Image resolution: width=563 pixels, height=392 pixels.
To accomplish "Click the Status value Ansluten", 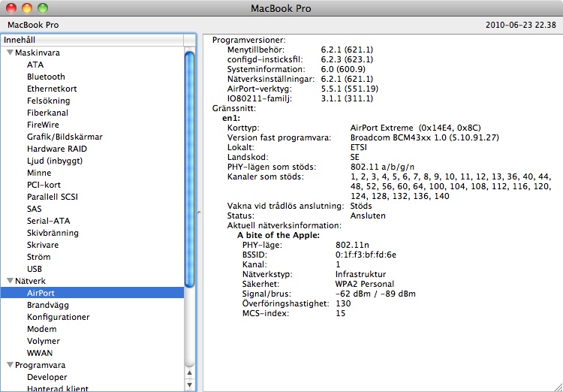I will coord(368,216).
